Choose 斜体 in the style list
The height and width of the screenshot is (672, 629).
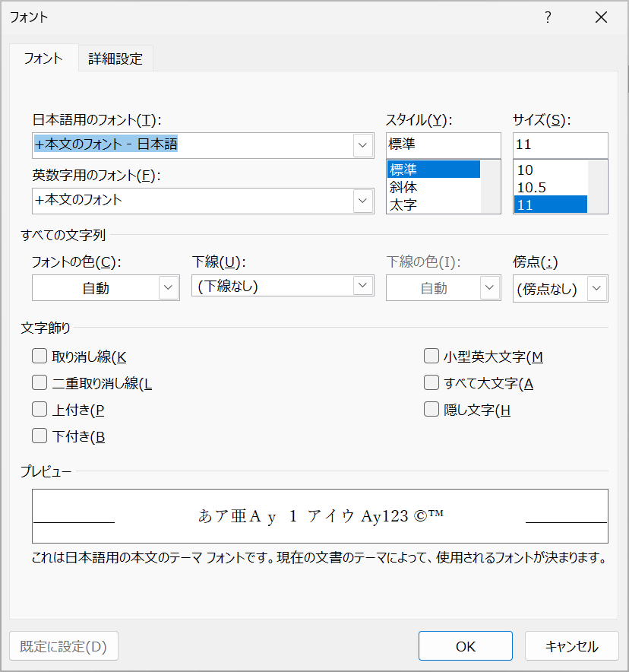tap(433, 187)
